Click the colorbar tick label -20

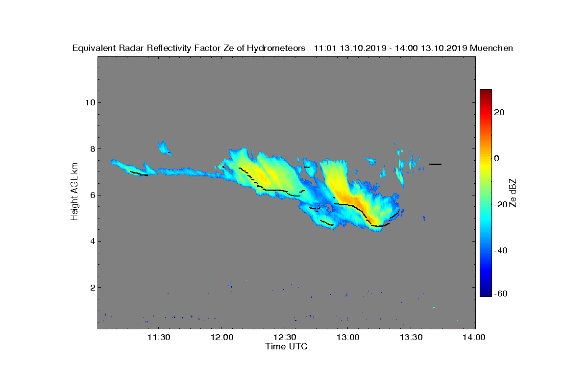[x=501, y=204]
